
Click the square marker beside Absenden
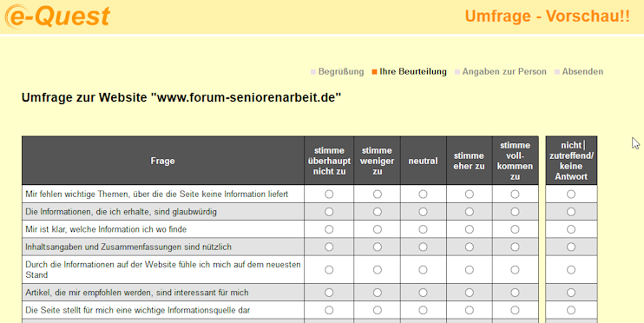point(557,72)
